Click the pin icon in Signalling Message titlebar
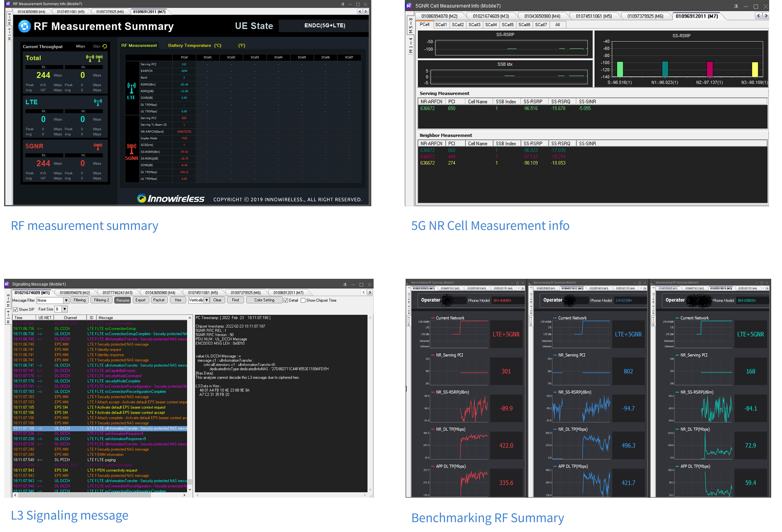Screen dimensions: 782x532 [x=345, y=285]
